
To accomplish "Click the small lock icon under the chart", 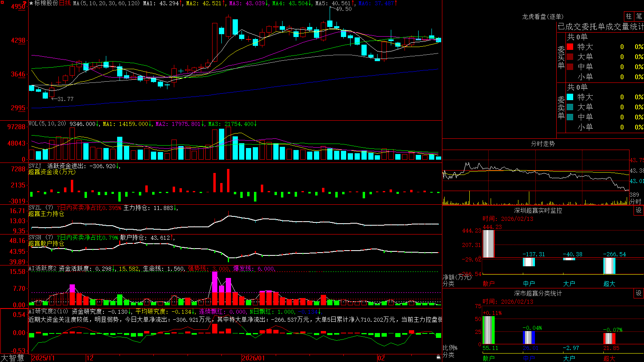I will click(x=439, y=357).
